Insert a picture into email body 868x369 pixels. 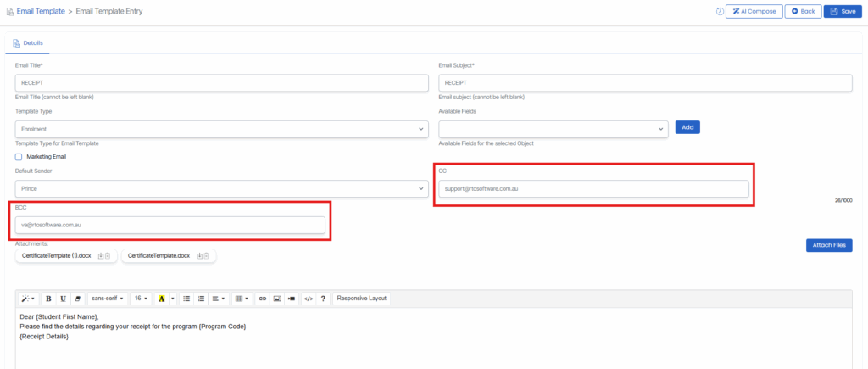277,299
